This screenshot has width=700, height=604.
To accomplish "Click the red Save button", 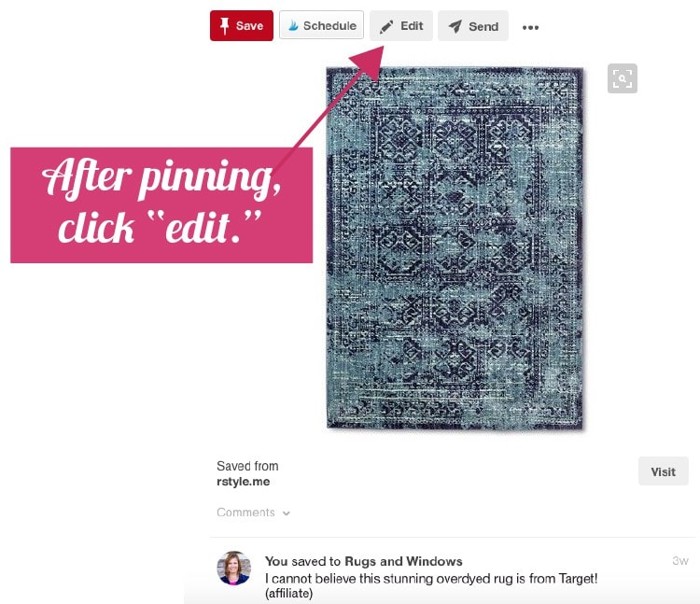I will [x=242, y=26].
